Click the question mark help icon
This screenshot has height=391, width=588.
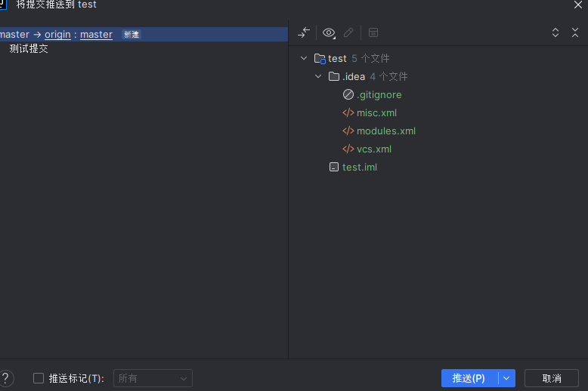(x=6, y=378)
